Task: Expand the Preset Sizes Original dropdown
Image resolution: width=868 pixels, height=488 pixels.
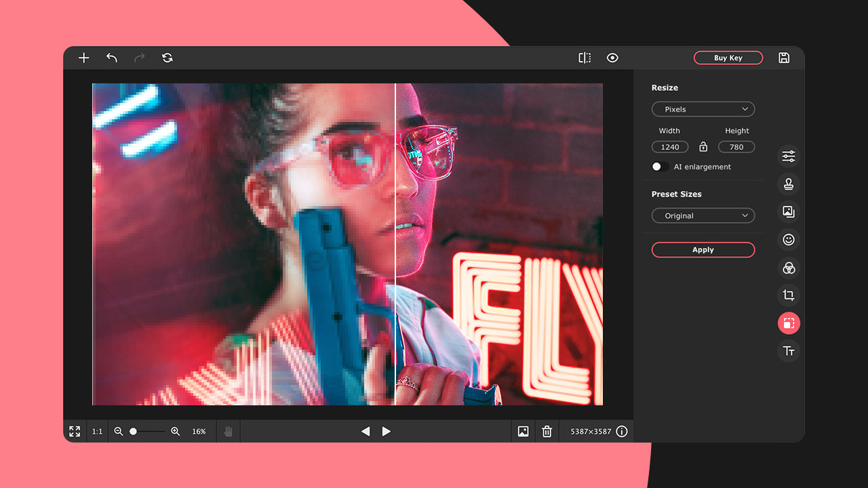Action: click(x=703, y=216)
